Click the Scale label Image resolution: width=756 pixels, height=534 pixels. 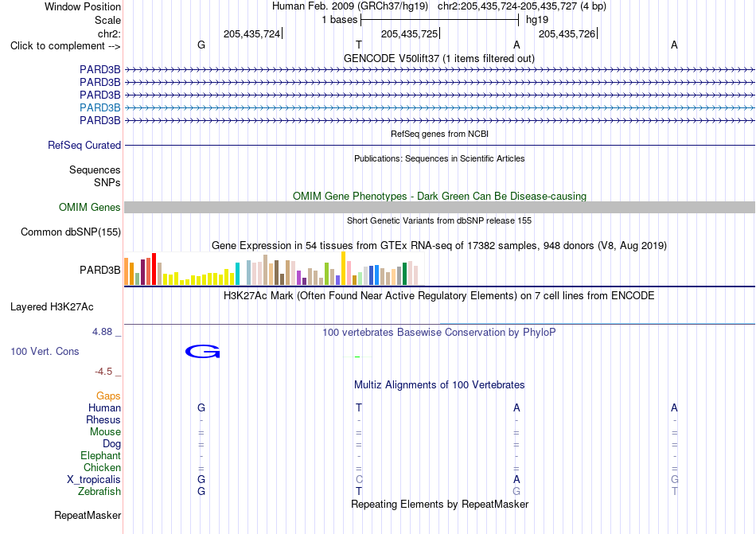pyautogui.click(x=107, y=20)
